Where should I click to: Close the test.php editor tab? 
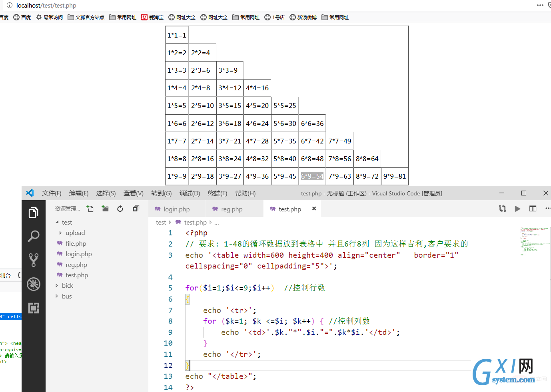point(314,209)
